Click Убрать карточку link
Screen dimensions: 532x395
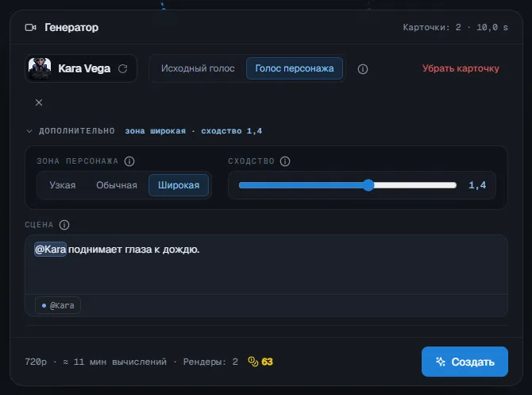[x=461, y=68]
